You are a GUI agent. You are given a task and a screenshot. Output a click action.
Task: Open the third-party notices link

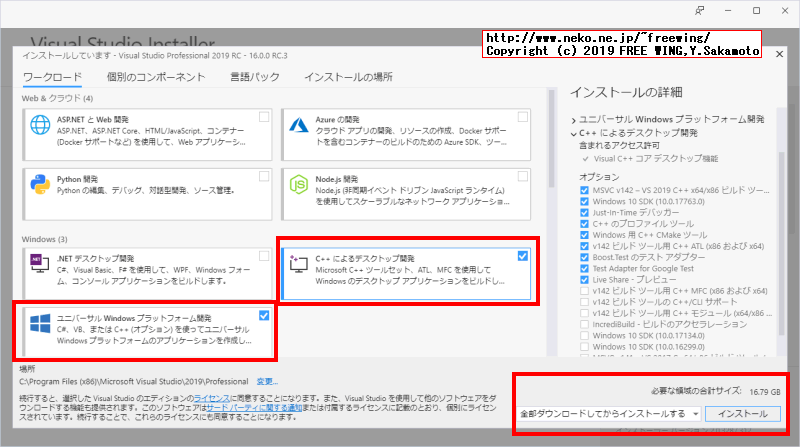click(x=254, y=408)
